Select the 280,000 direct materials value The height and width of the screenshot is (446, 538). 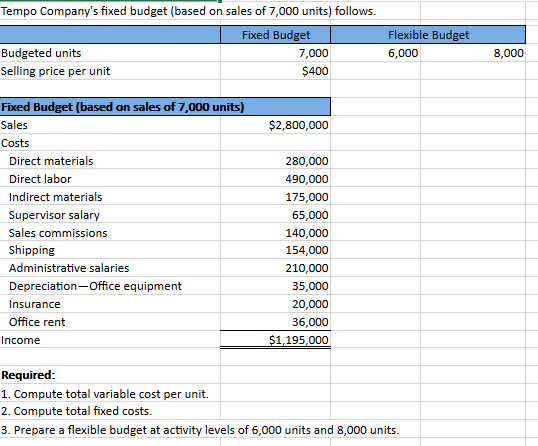pos(276,161)
